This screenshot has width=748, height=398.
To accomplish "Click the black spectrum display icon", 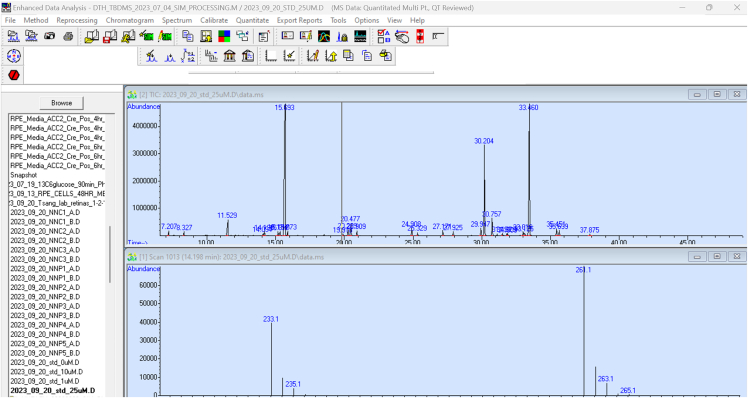I will [360, 36].
